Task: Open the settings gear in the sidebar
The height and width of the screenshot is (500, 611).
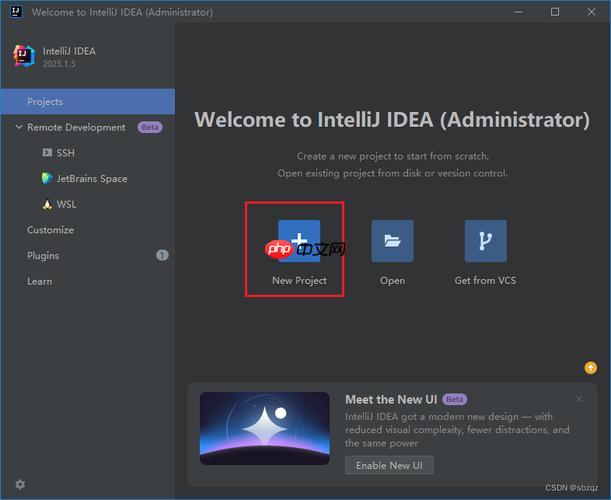Action: [20, 484]
